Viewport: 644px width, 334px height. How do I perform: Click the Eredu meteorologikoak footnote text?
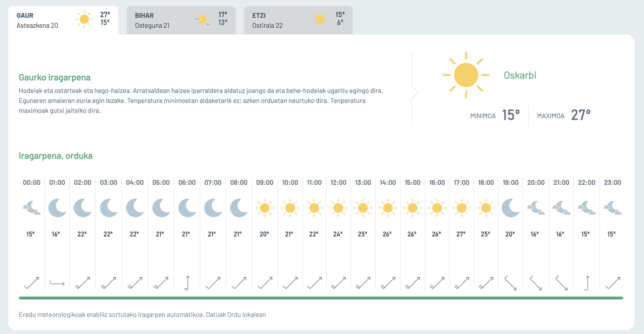tap(142, 315)
